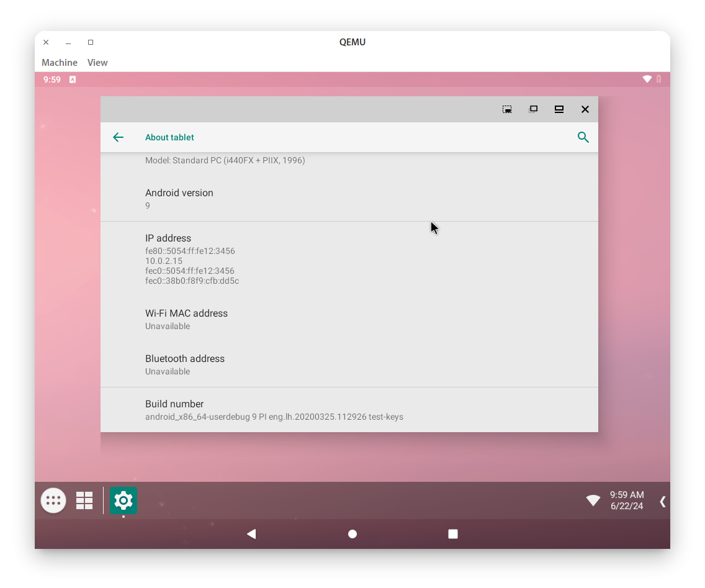
Task: Tap the Android Recents square button
Action: point(453,534)
